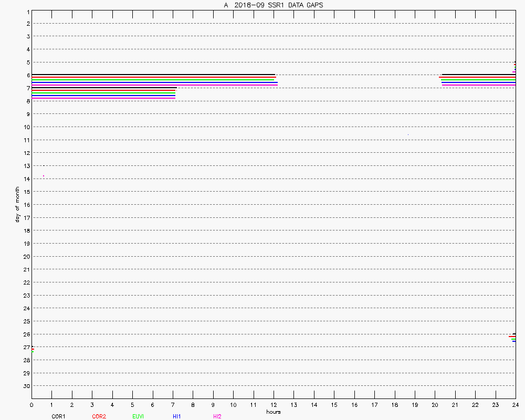Select the red COR2 legend label
Image resolution: width=525 pixels, height=420 pixels.
pyautogui.click(x=99, y=416)
